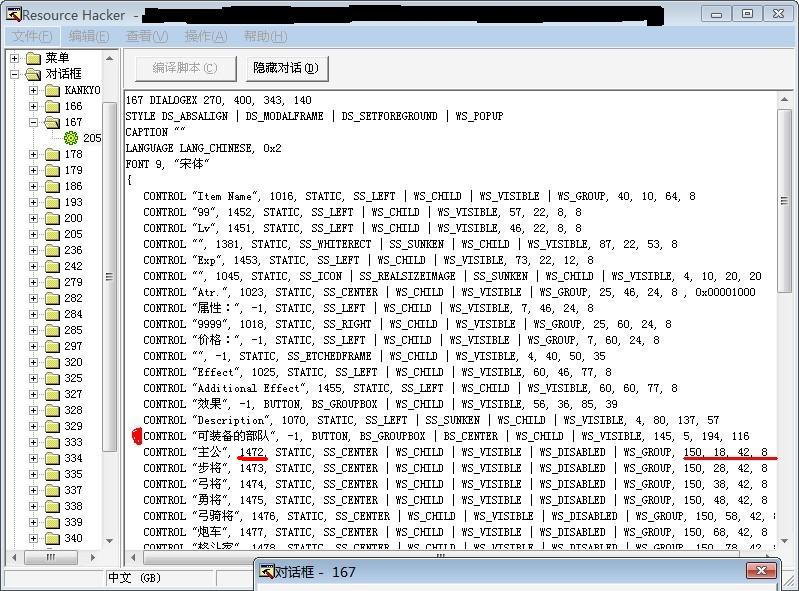Click folder icon for 337
The width and height of the screenshot is (799, 591).
coord(52,490)
